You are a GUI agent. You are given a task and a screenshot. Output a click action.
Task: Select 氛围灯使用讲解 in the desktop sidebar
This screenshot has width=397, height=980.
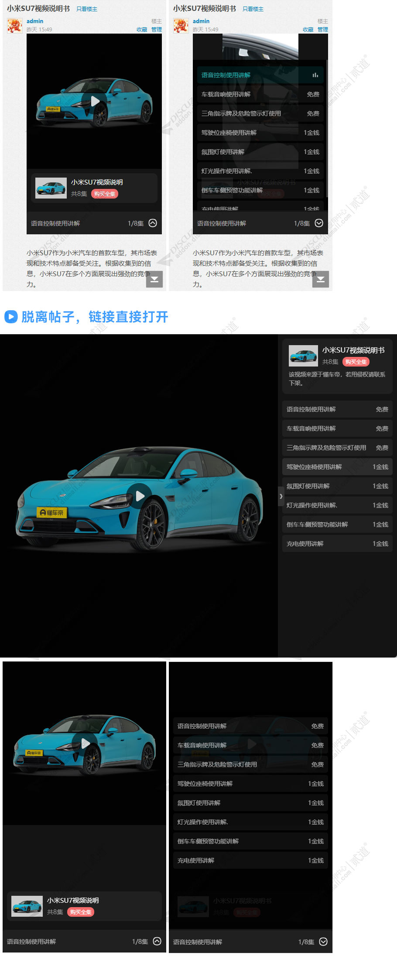pos(337,486)
